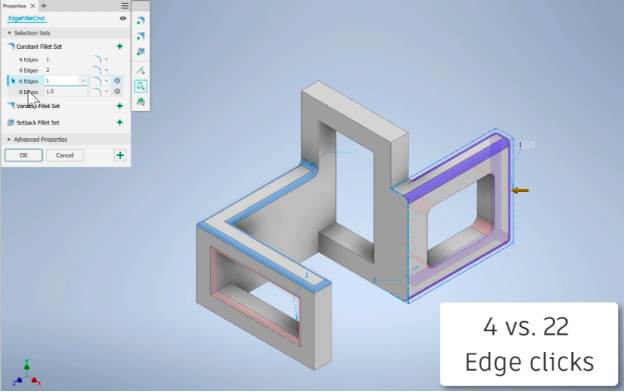Select the feature selection priority icon
This screenshot has height=392, width=624.
140,102
